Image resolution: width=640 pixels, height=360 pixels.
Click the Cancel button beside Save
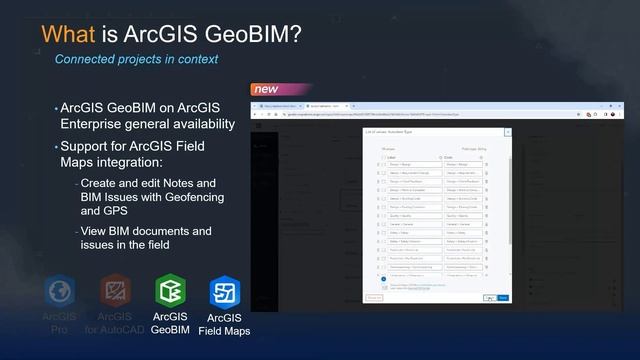pyautogui.click(x=490, y=298)
